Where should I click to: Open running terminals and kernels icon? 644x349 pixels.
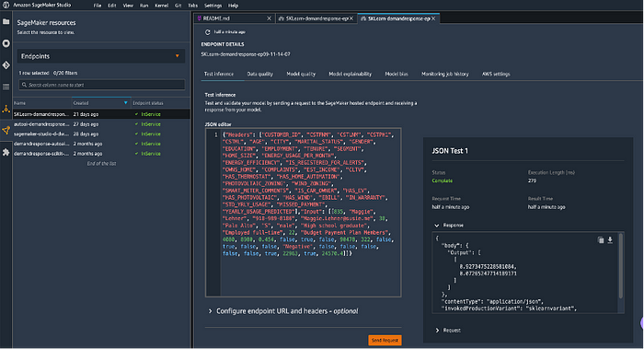point(6,43)
